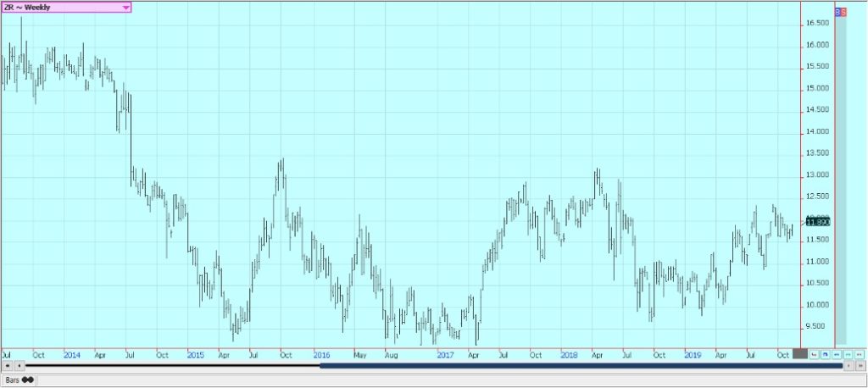This screenshot has width=868, height=388.
Task: Click the blue-marked second icon in bottom-right row
Action: pyautogui.click(x=826, y=354)
